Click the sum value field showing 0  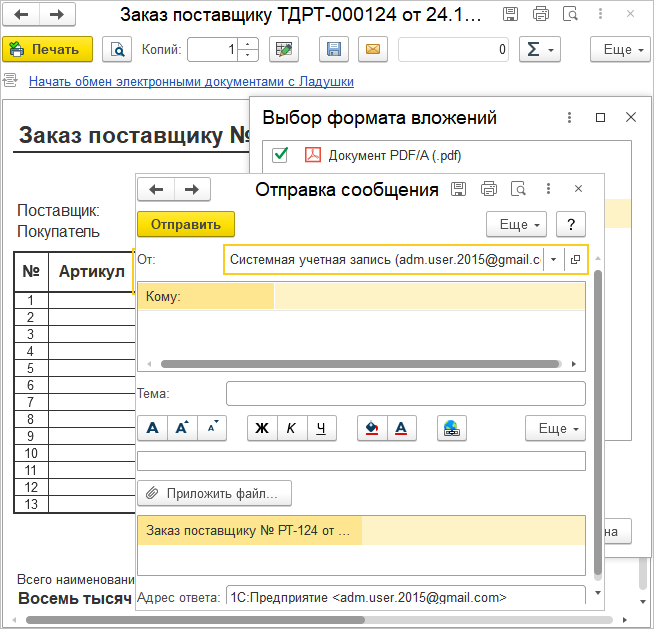click(453, 49)
